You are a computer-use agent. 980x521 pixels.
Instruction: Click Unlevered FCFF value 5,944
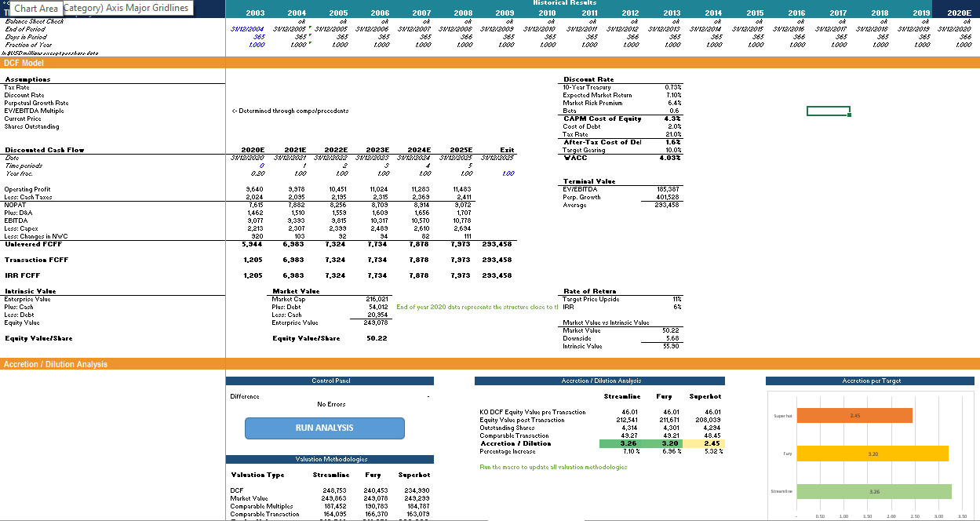pos(253,244)
